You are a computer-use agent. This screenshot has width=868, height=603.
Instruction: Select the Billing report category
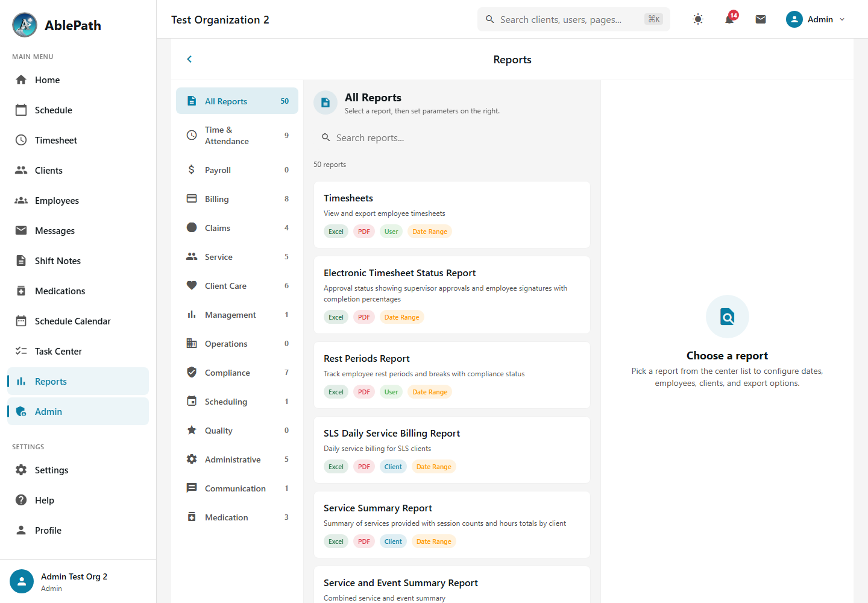coord(237,199)
